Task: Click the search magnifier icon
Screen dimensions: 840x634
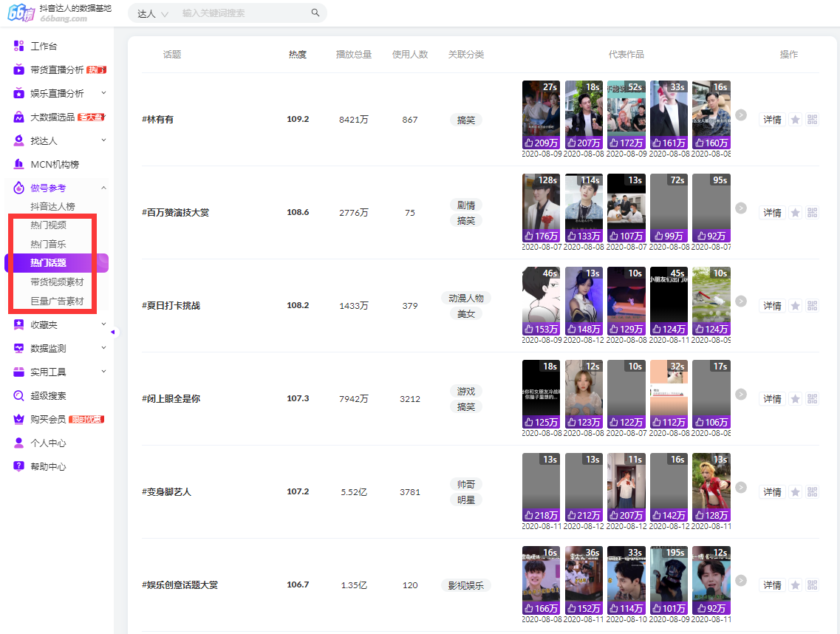Action: click(315, 13)
